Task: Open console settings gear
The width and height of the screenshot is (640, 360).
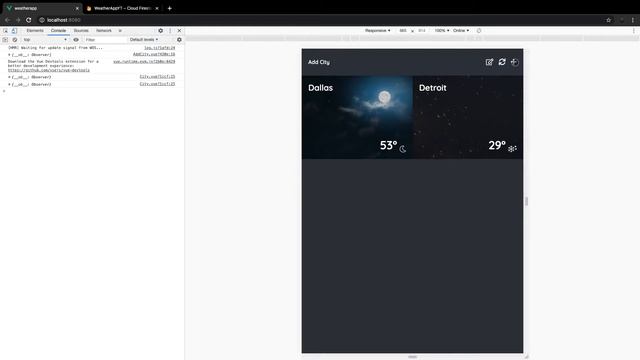Action: pyautogui.click(x=179, y=40)
